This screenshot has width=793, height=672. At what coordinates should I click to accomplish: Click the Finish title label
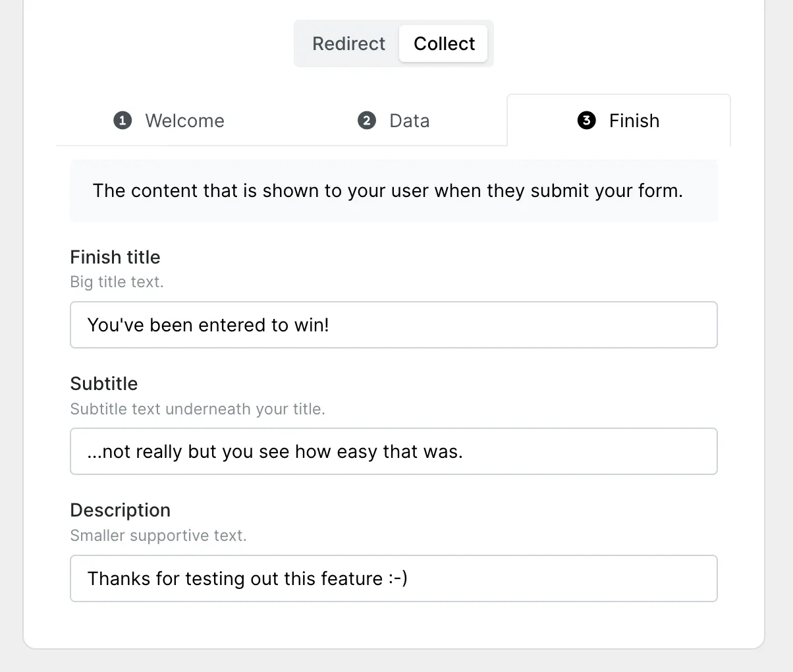(x=115, y=257)
